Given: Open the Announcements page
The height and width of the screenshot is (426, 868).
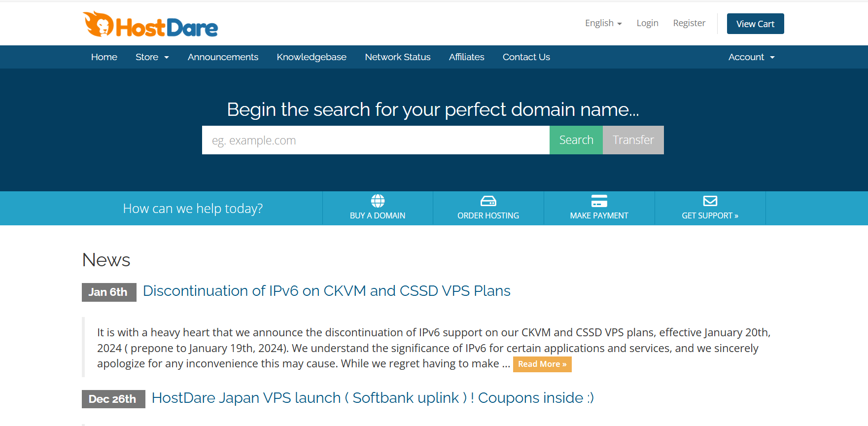Looking at the screenshot, I should tap(223, 57).
